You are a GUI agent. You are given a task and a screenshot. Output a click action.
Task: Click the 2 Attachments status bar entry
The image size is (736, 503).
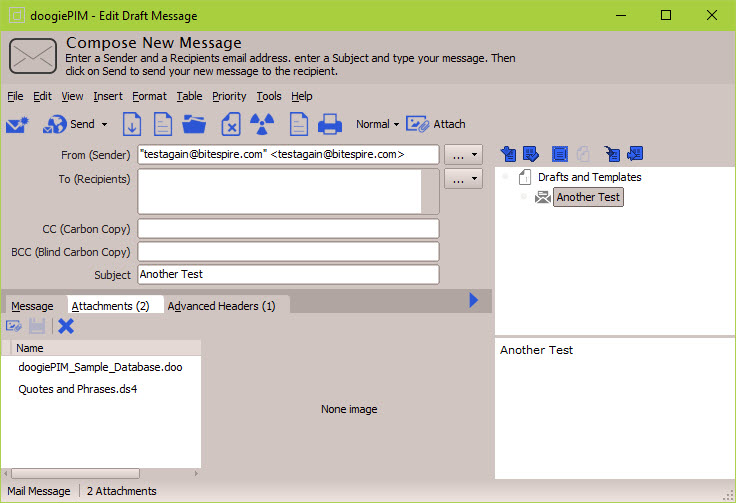point(122,491)
